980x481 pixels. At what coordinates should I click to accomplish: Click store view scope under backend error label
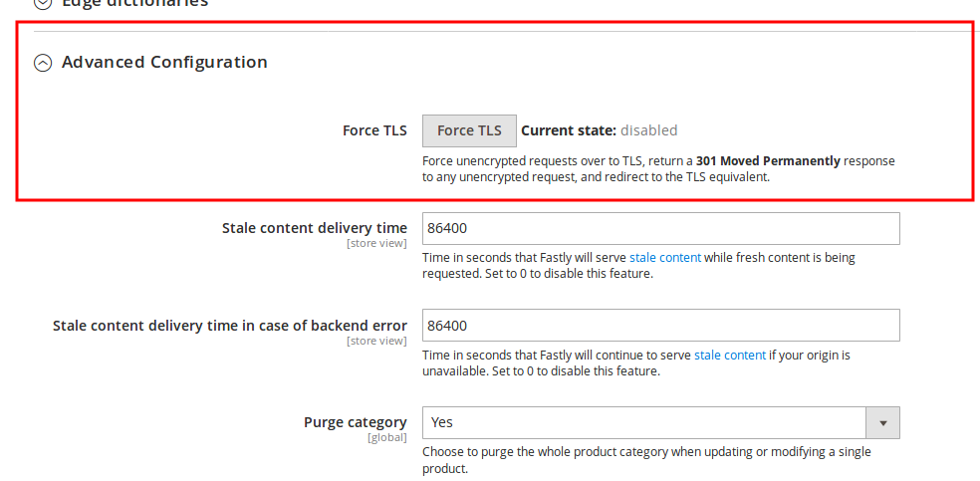(x=376, y=342)
